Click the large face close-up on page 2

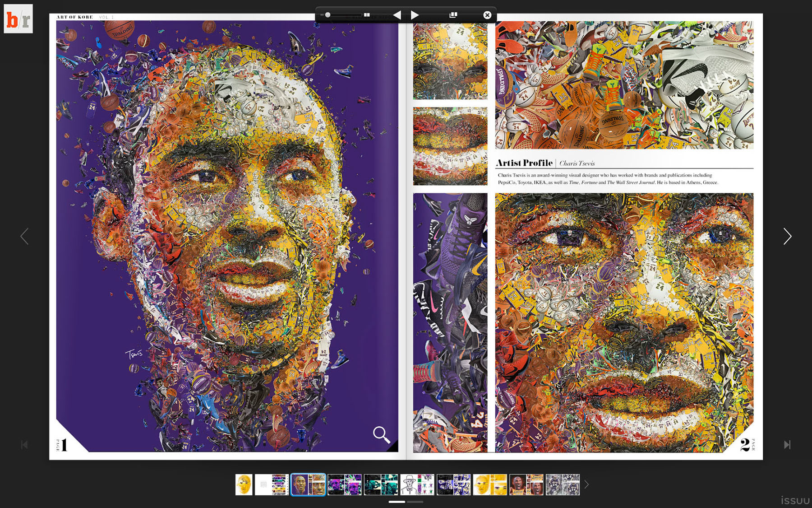click(624, 322)
